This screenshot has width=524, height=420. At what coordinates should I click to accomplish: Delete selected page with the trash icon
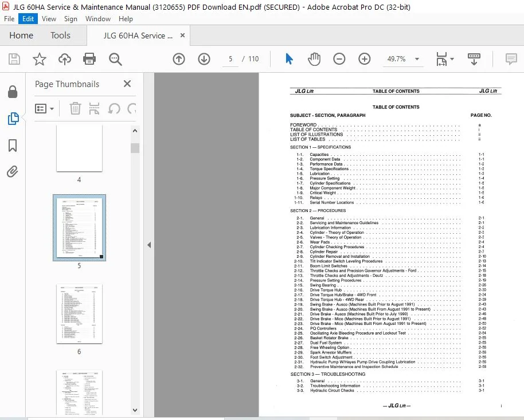click(x=75, y=109)
